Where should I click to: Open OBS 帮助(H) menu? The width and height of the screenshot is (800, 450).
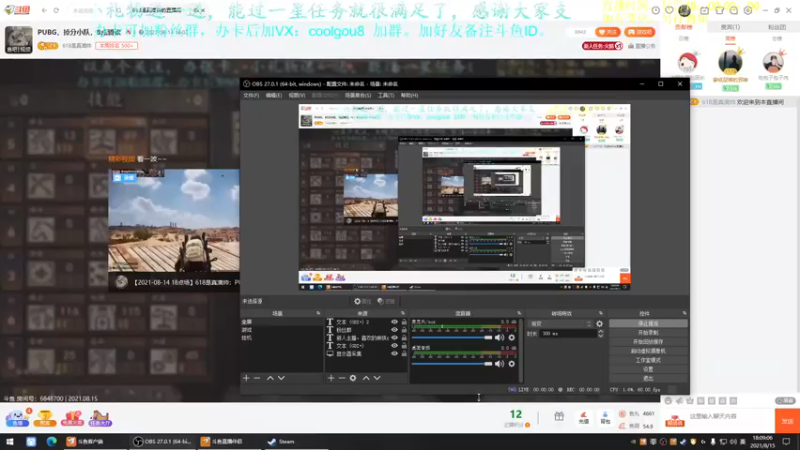pyautogui.click(x=409, y=95)
